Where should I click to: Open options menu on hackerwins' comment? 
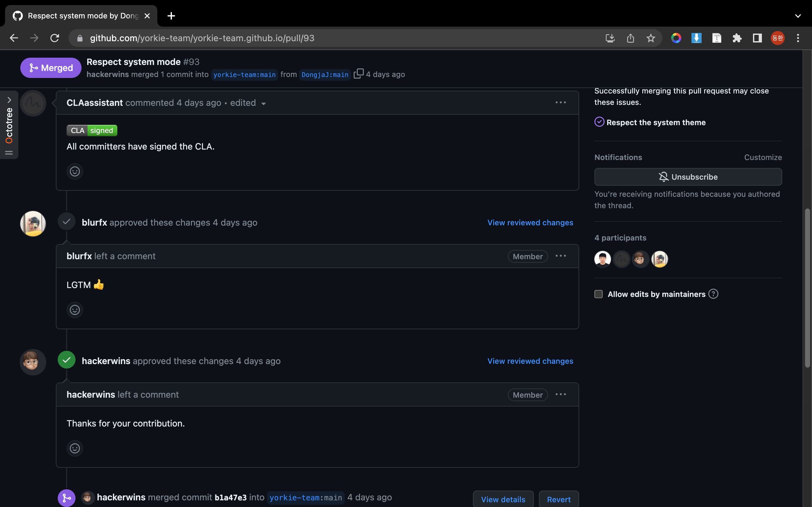click(x=560, y=395)
